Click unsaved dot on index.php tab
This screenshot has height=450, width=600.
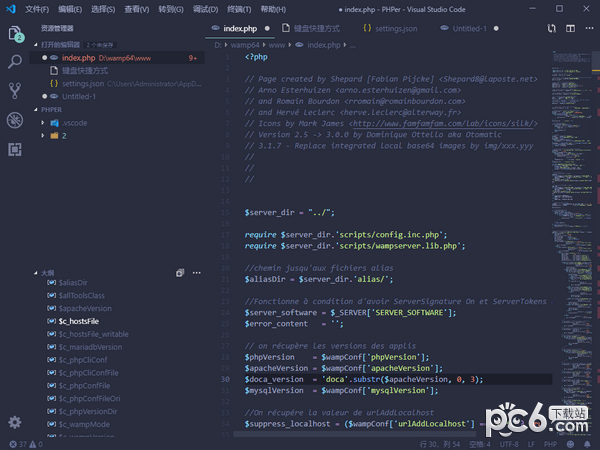coord(267,28)
